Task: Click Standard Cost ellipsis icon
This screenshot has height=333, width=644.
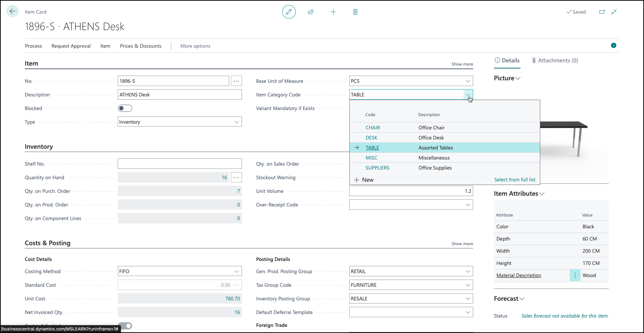Action: [x=236, y=285]
